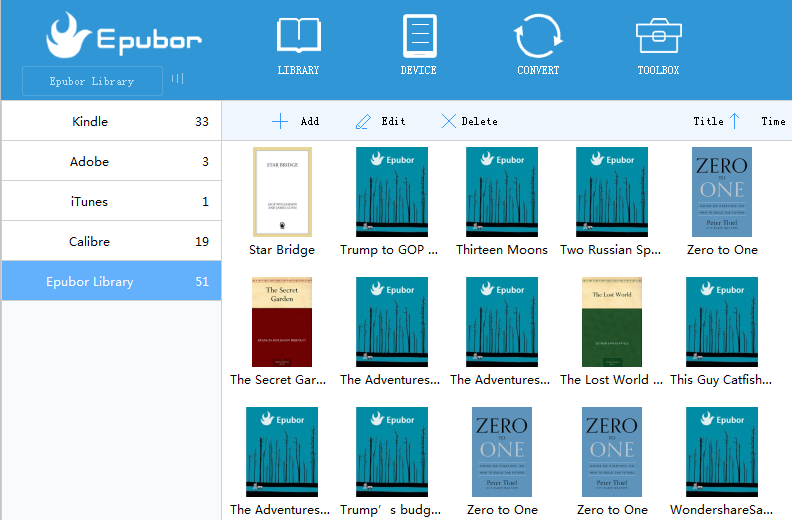Select The Lost World book cover
Screen dimensions: 792x520
[612, 322]
